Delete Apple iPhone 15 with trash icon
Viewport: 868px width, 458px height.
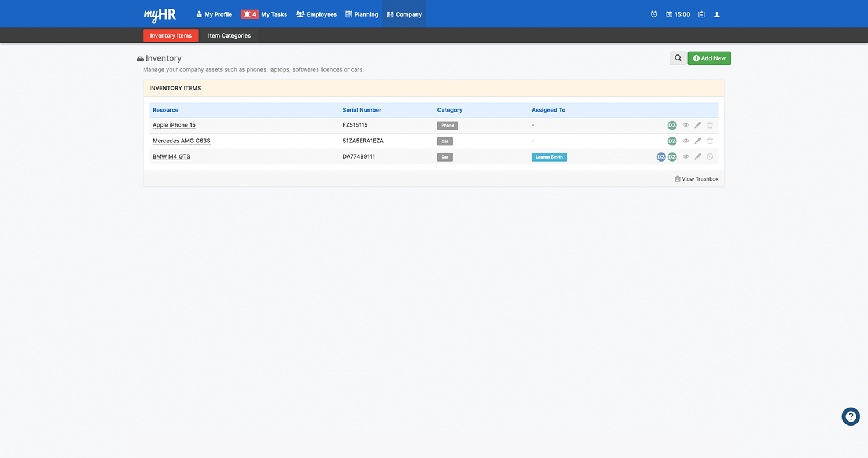(710, 125)
